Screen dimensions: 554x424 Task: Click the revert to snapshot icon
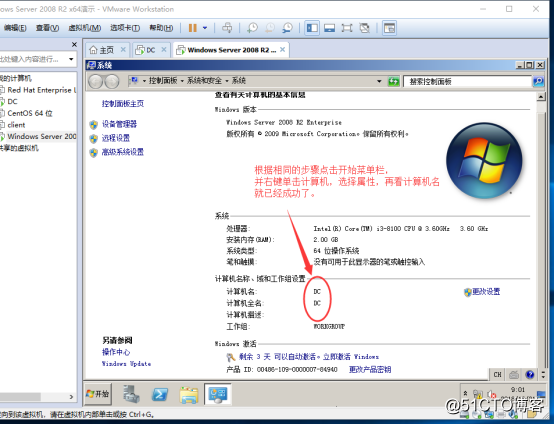tap(270, 28)
